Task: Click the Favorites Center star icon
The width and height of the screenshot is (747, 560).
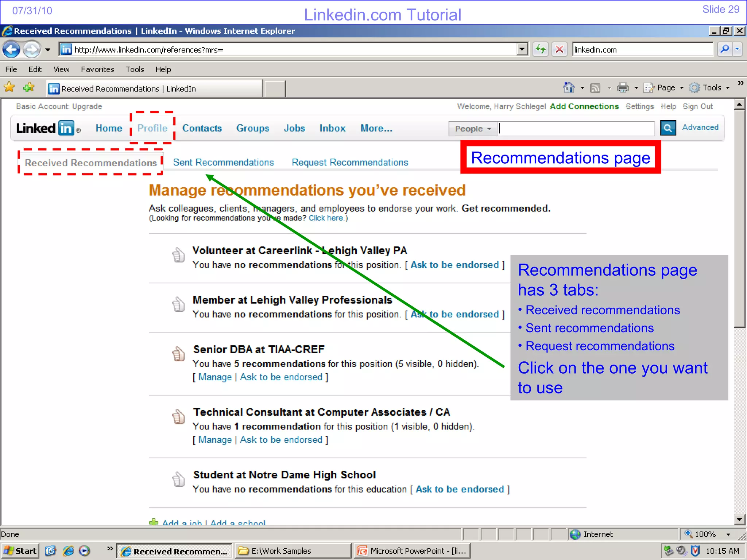Action: point(9,88)
